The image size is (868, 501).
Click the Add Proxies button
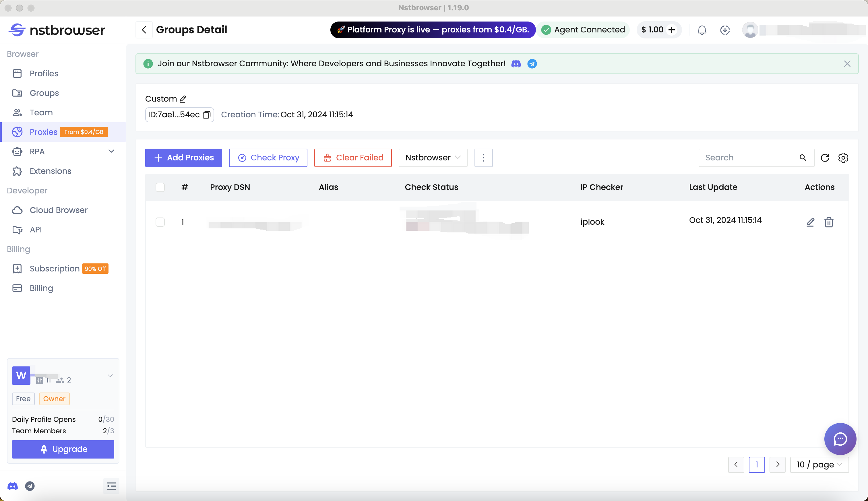(x=183, y=158)
